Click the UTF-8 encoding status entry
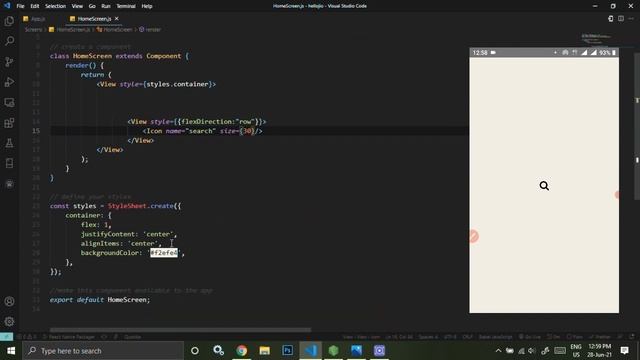 pos(450,337)
